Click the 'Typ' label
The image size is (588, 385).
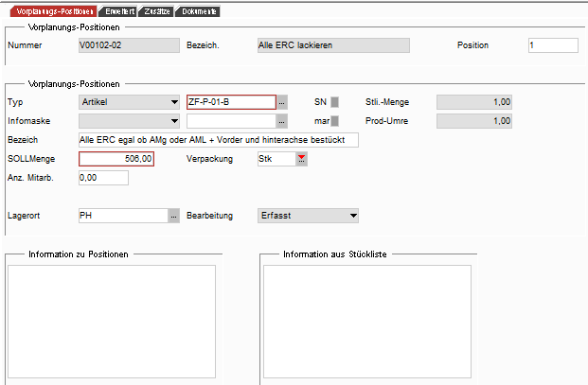click(x=15, y=102)
